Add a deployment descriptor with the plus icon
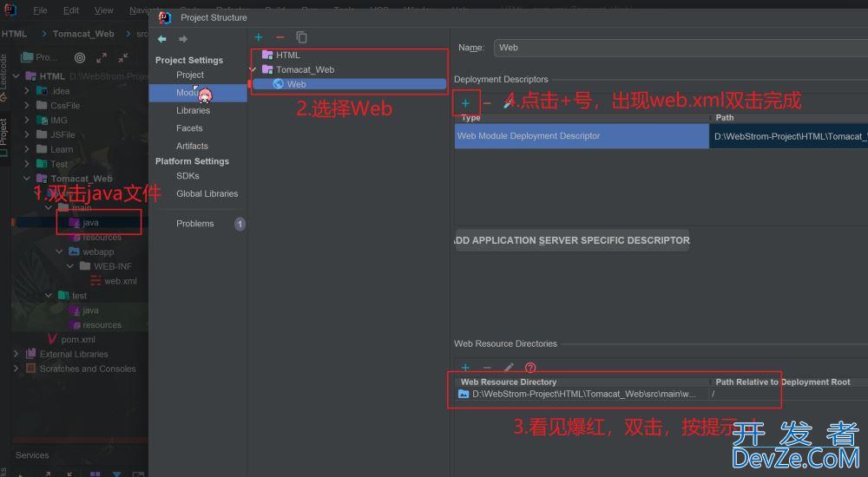868x477 pixels. (465, 103)
